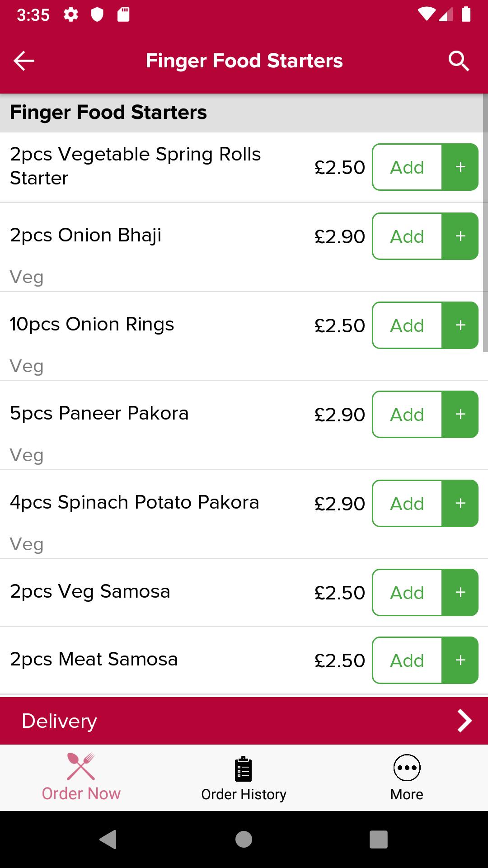This screenshot has height=868, width=488.
Task: Switch to Order Now tab
Action: tap(81, 778)
